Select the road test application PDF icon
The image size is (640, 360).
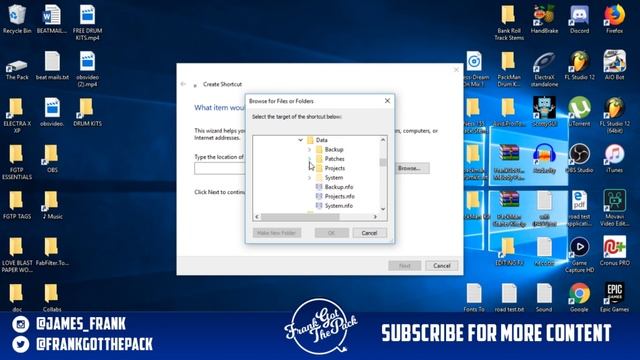579,208
